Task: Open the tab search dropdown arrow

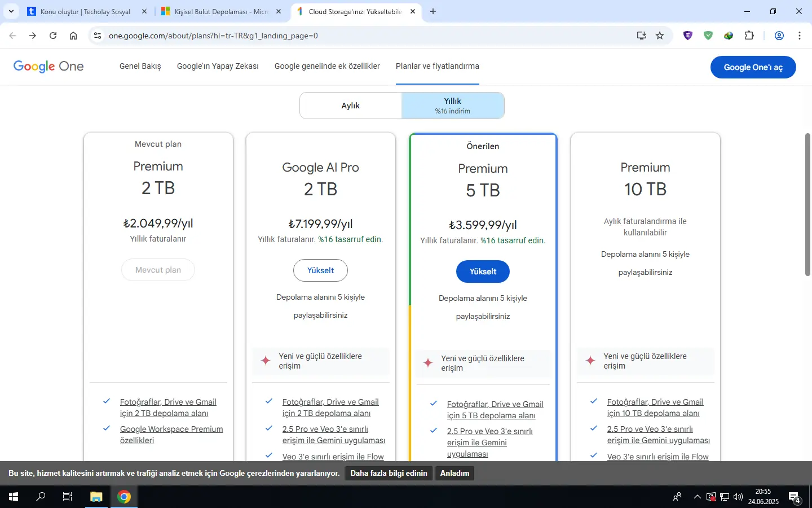Action: [11, 11]
